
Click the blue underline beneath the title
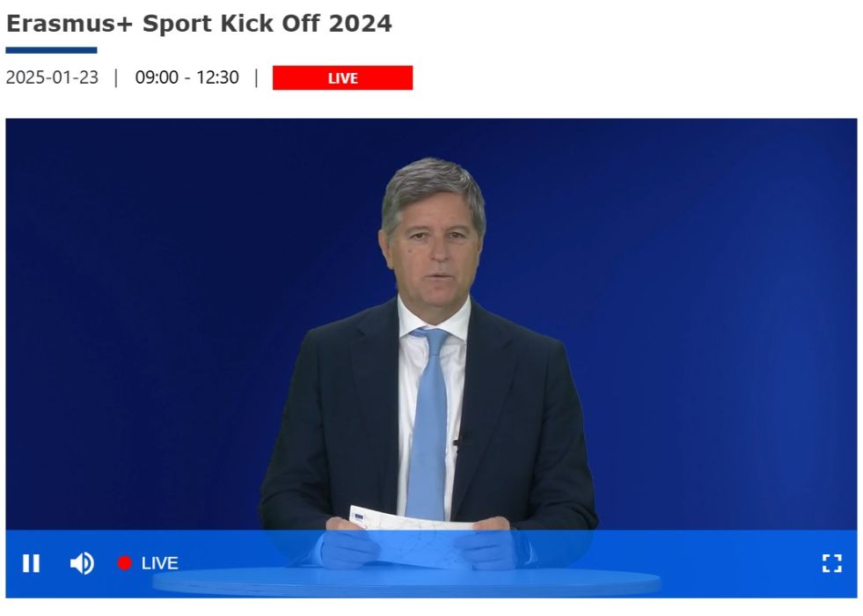pos(51,50)
